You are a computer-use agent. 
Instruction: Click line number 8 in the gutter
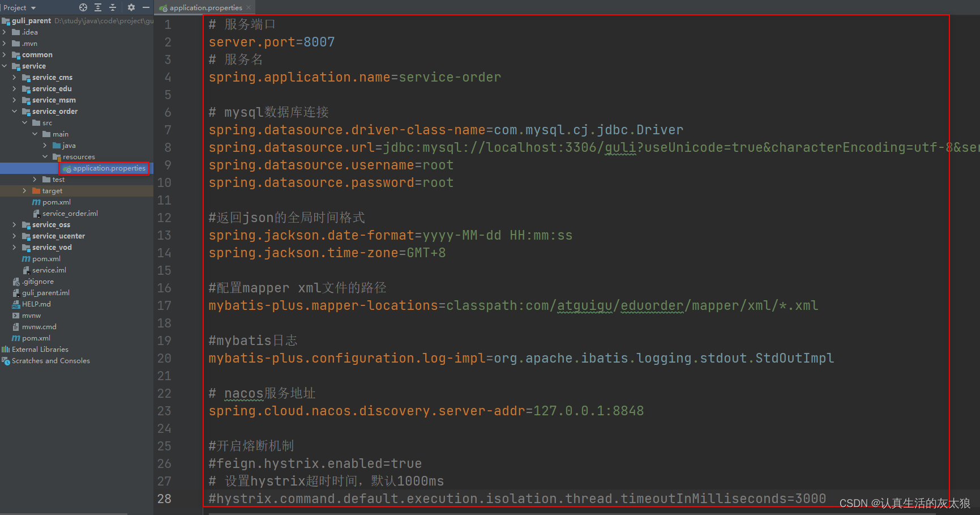click(x=168, y=147)
